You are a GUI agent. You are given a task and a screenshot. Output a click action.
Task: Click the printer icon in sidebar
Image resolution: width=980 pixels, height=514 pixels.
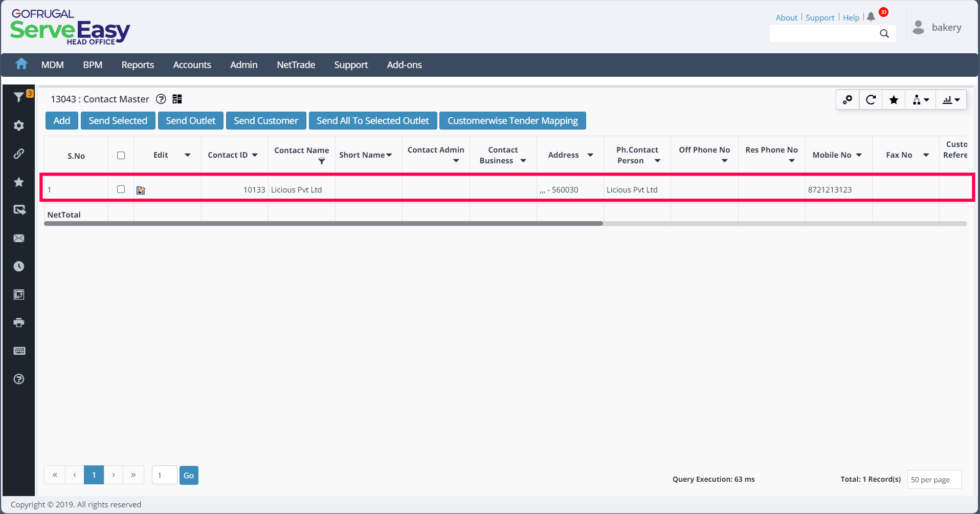coord(19,323)
